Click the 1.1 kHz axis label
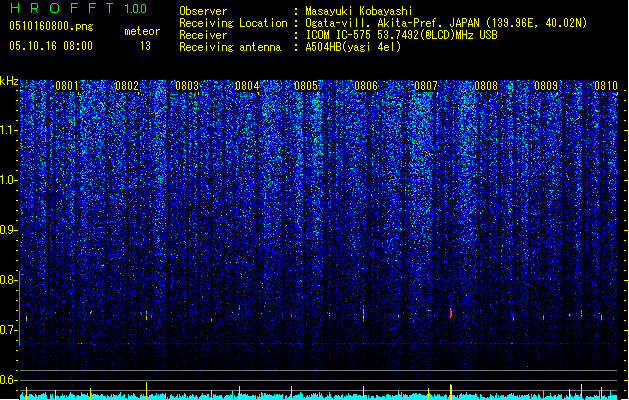 9,130
